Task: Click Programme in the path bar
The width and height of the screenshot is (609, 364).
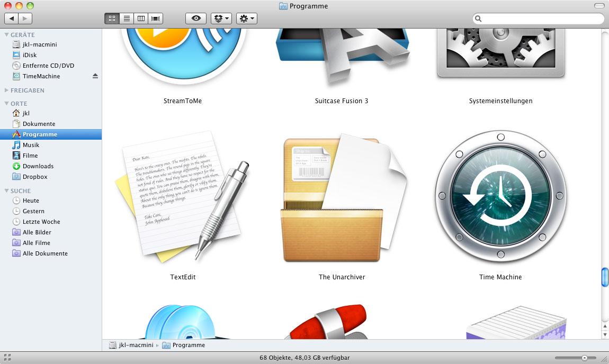Action: [183, 345]
